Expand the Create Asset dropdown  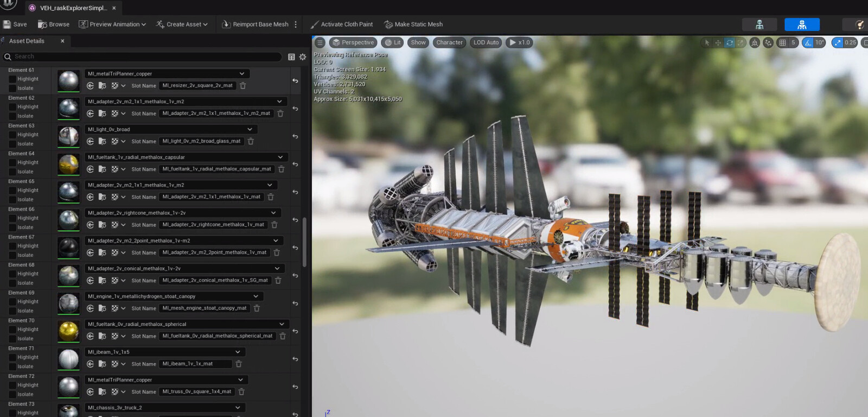click(182, 24)
